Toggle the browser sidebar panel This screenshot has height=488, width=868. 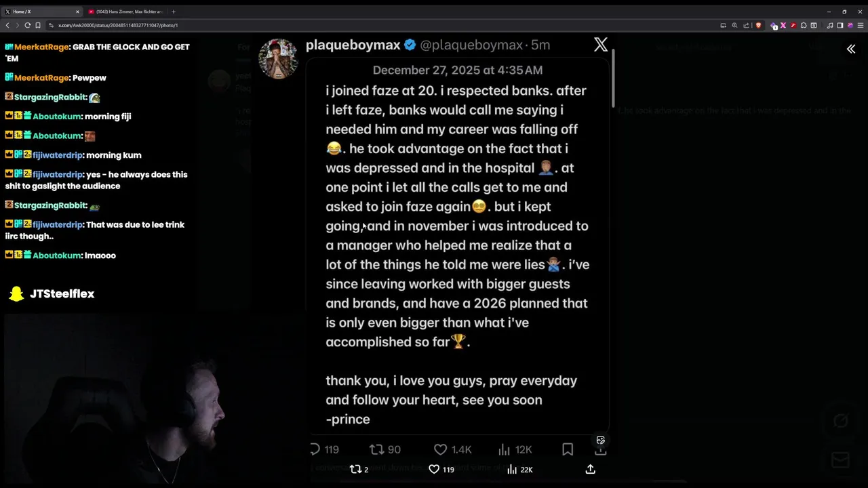840,25
